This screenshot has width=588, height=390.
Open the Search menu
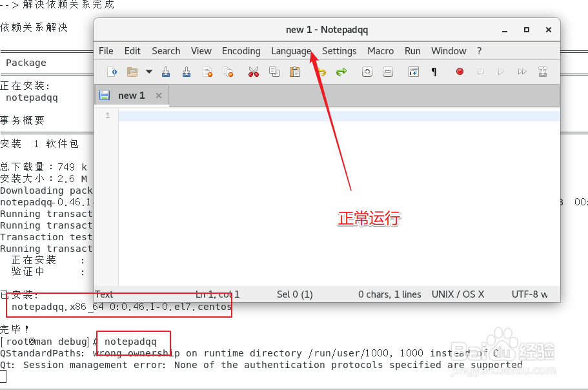[x=166, y=51]
